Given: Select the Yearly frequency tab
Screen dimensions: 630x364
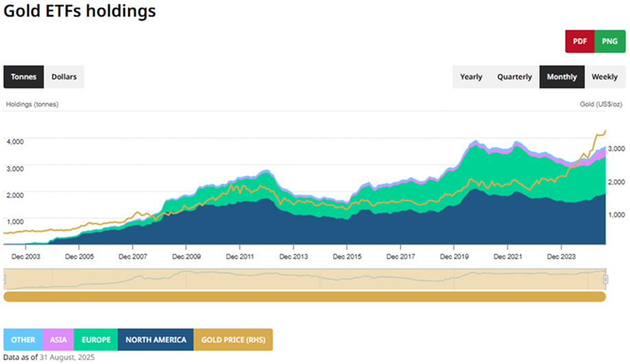Looking at the screenshot, I should point(471,77).
